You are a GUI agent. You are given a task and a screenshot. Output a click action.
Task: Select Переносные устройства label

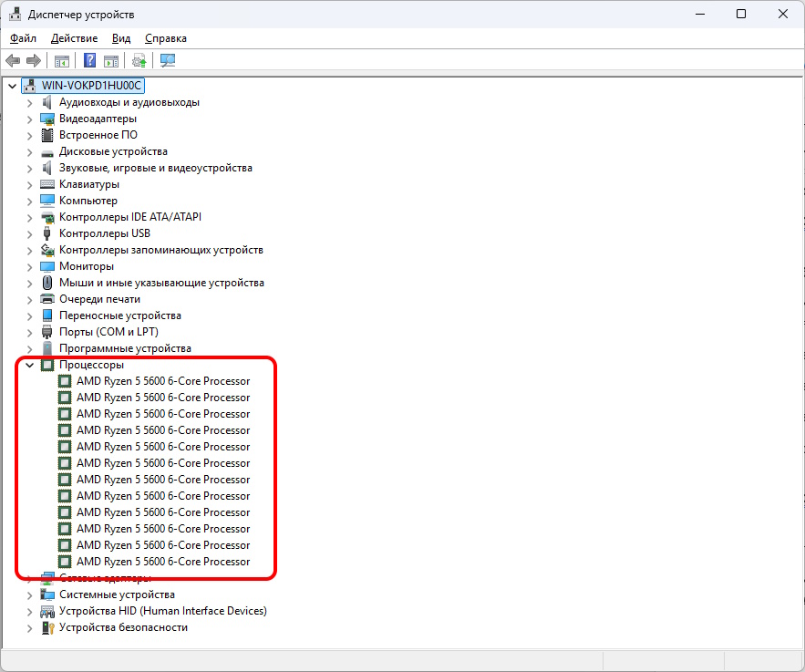coord(120,315)
